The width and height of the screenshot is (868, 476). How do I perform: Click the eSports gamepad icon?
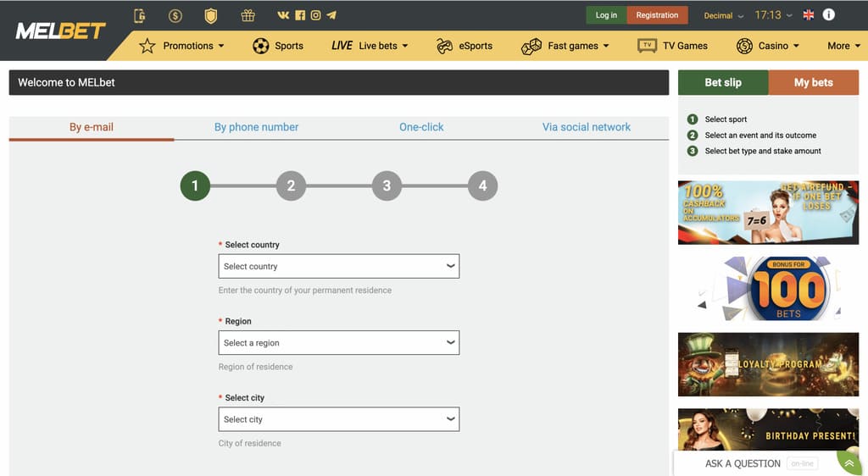pos(444,46)
